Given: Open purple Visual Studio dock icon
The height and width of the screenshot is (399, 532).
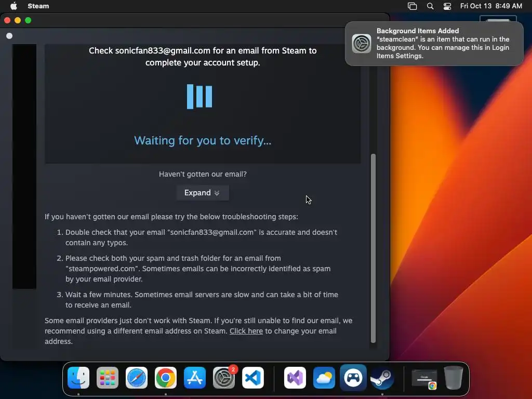Looking at the screenshot, I should [x=295, y=378].
